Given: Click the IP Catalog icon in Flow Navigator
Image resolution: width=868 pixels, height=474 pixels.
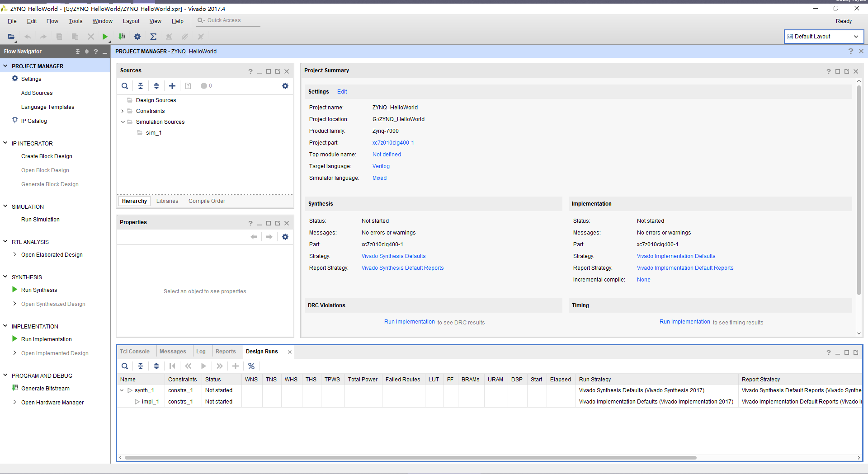Looking at the screenshot, I should pos(15,121).
